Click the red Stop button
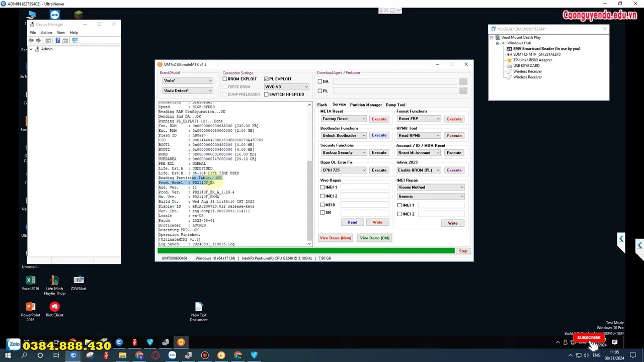The height and width of the screenshot is (362, 644). (x=463, y=251)
